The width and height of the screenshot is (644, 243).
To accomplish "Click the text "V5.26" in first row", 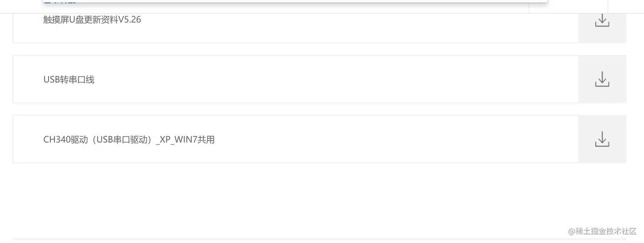I will [129, 20].
